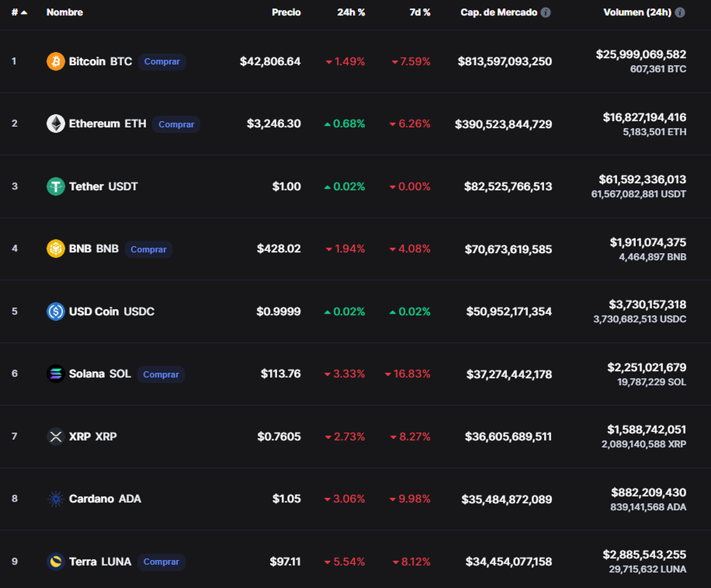Click the Solana logo icon

(55, 373)
